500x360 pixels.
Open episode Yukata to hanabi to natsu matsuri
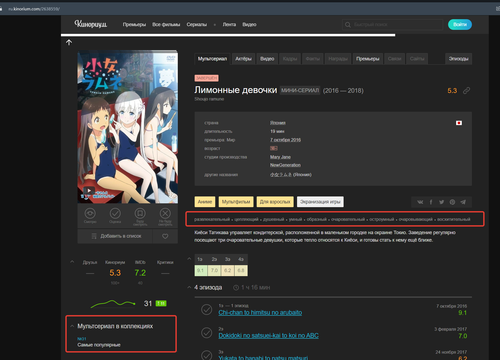tap(263, 358)
